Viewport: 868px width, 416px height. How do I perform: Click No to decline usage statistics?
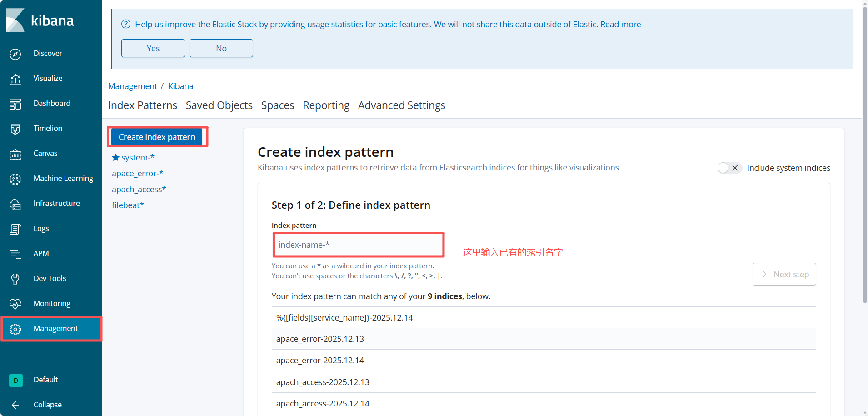click(x=221, y=48)
